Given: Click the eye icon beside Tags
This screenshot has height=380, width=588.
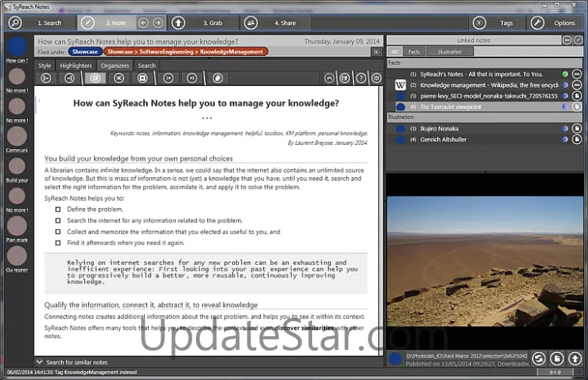Looking at the screenshot, I should tap(479, 23).
